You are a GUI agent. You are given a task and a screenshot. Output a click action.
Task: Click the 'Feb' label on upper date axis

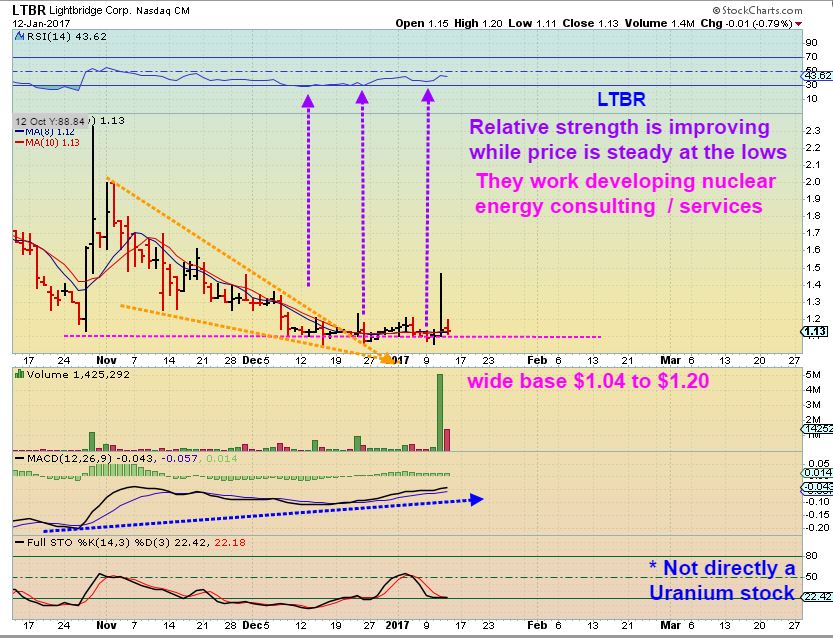tap(537, 360)
